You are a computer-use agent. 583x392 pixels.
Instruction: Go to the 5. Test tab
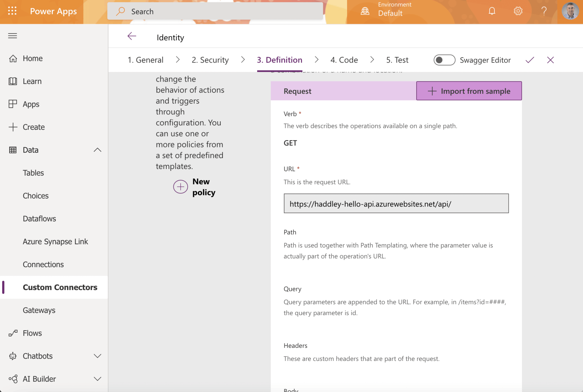397,60
